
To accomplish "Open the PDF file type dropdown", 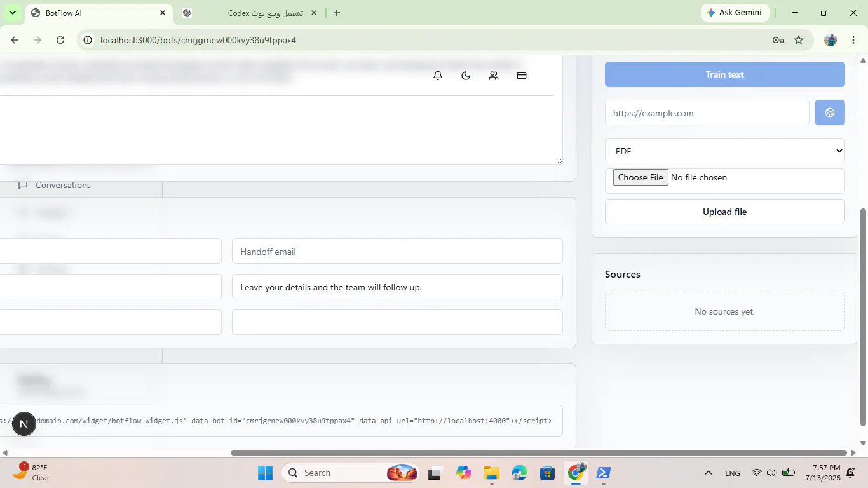I will pos(724,151).
